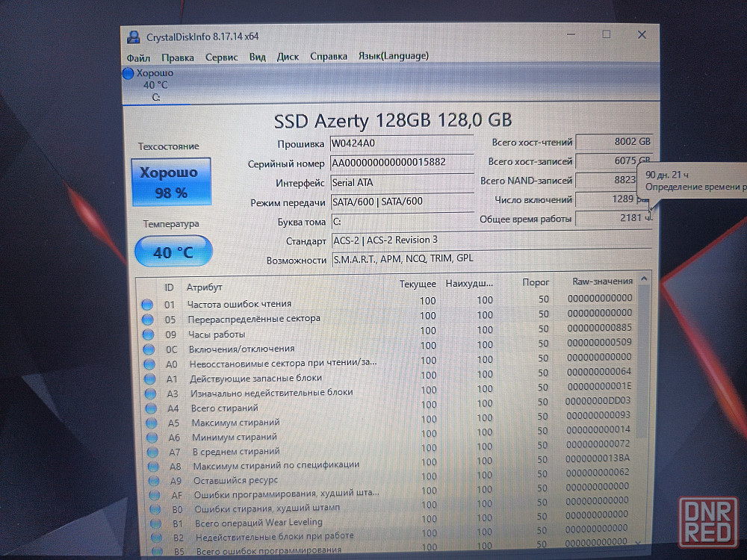
Task: Click the Raw-значения column header
Action: [x=602, y=281]
